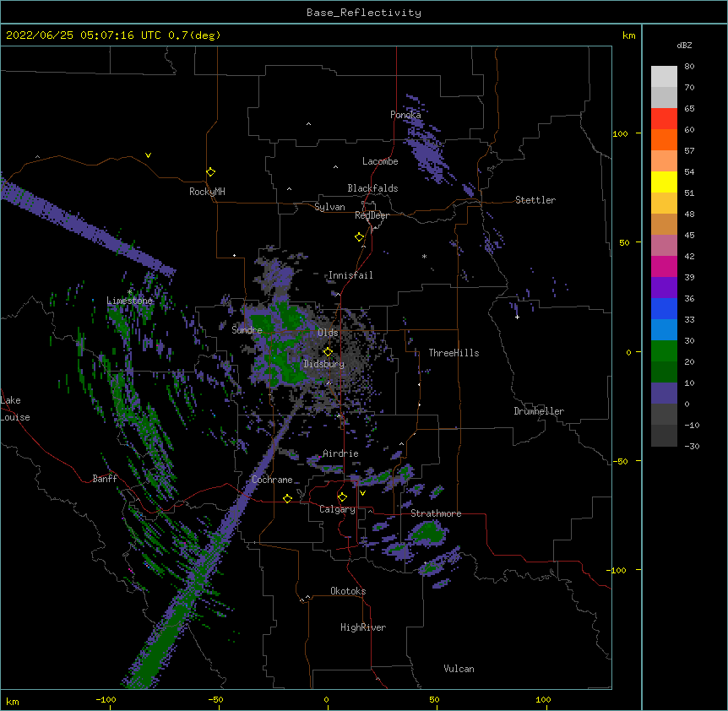The width and height of the screenshot is (728, 711).
Task: Click the Calgary city label
Action: click(337, 509)
